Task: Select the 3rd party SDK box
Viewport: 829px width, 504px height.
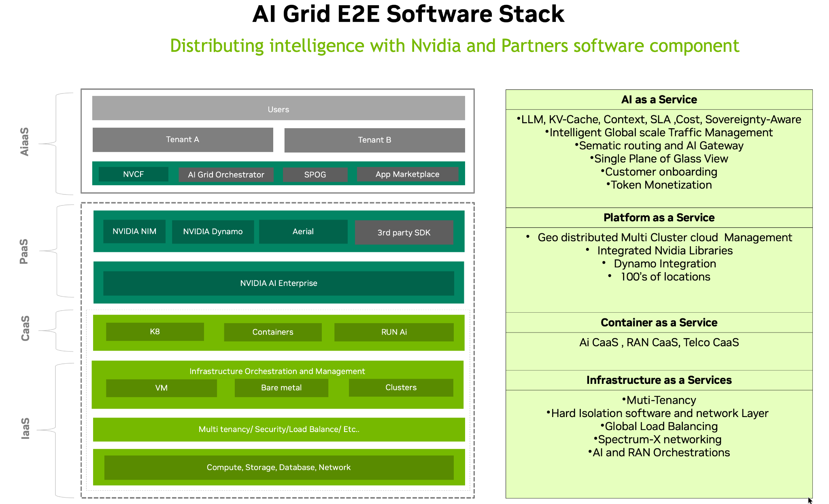Action: 404,233
